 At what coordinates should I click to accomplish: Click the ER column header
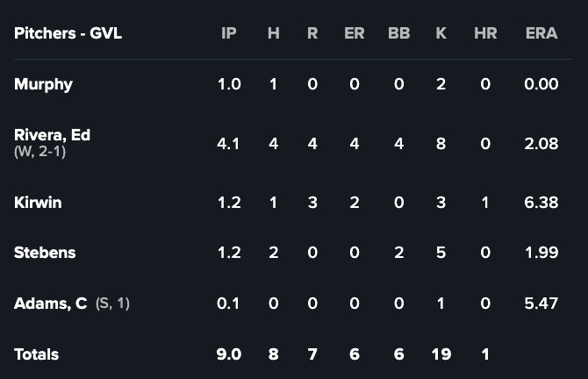[355, 33]
